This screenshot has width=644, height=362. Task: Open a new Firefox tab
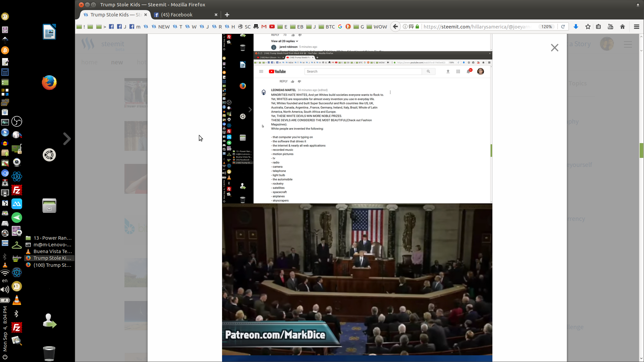(x=227, y=15)
